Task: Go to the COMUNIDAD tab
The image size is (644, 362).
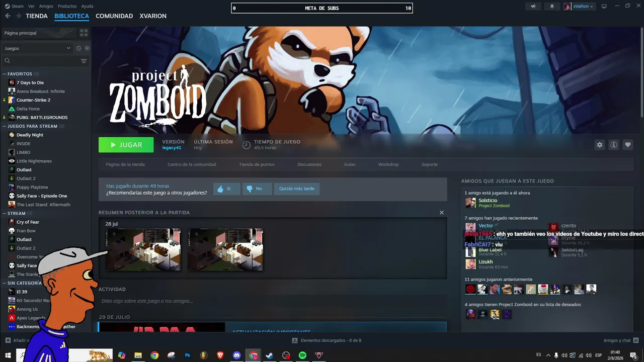Action: coord(114,16)
